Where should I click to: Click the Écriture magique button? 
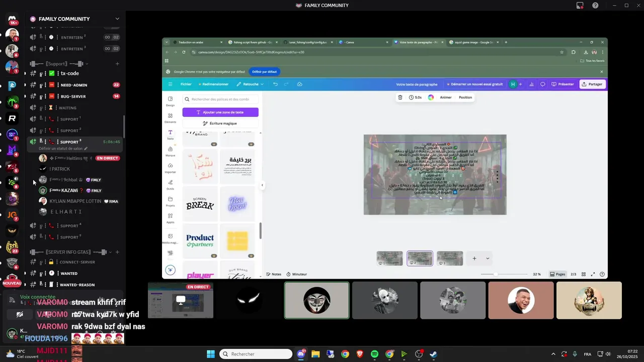pos(220,123)
